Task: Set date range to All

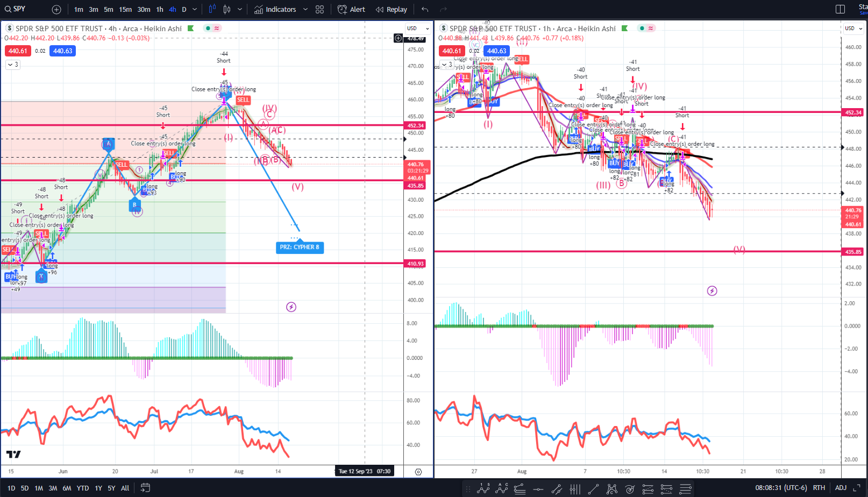Action: 125,488
